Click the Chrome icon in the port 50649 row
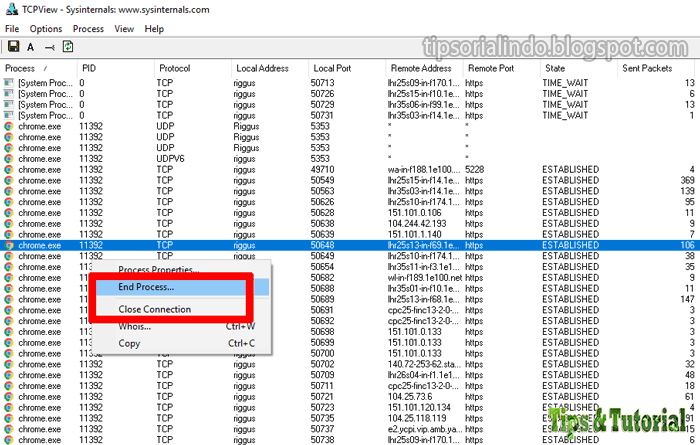This screenshot has width=700, height=445. point(8,256)
